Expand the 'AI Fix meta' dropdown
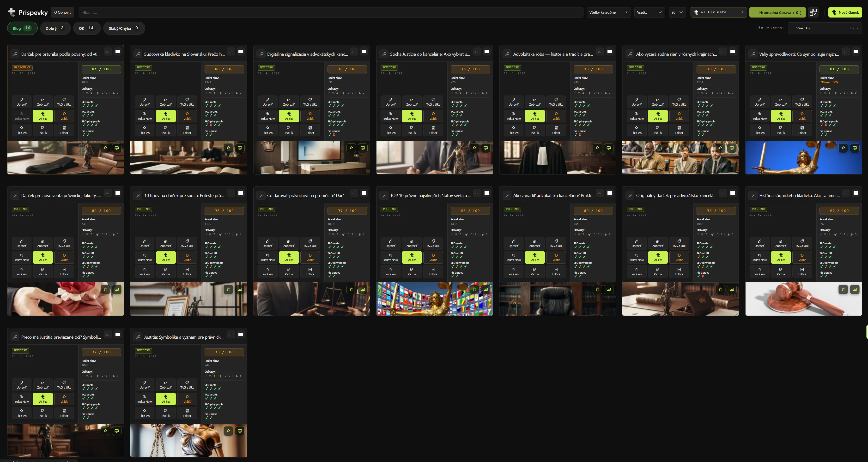Viewport: 868px width, 462px height. 718,12
